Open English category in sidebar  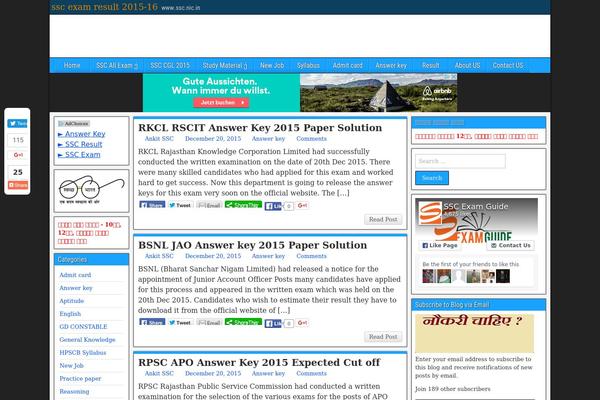[70, 314]
